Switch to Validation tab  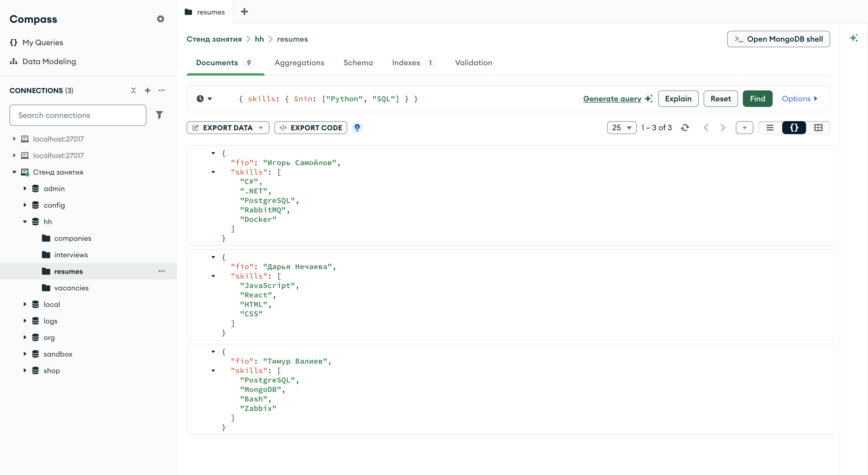pyautogui.click(x=474, y=63)
